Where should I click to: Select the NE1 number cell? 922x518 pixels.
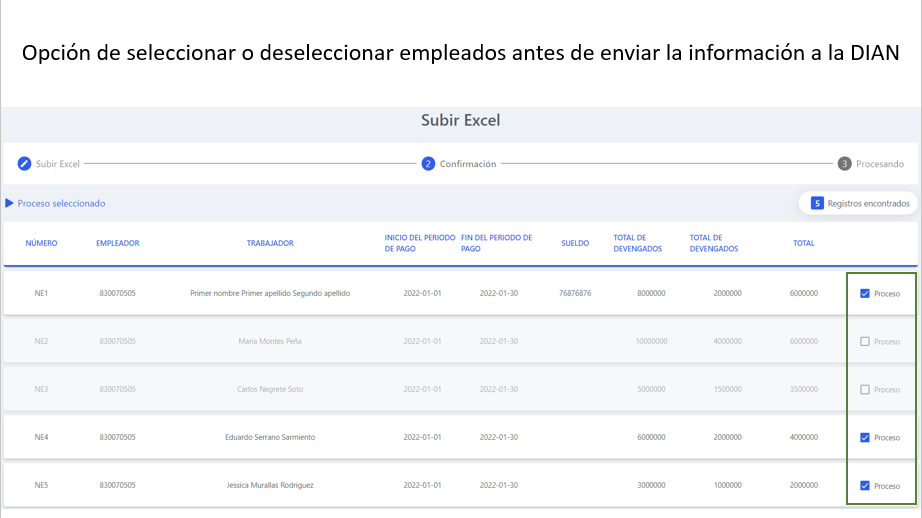(41, 293)
